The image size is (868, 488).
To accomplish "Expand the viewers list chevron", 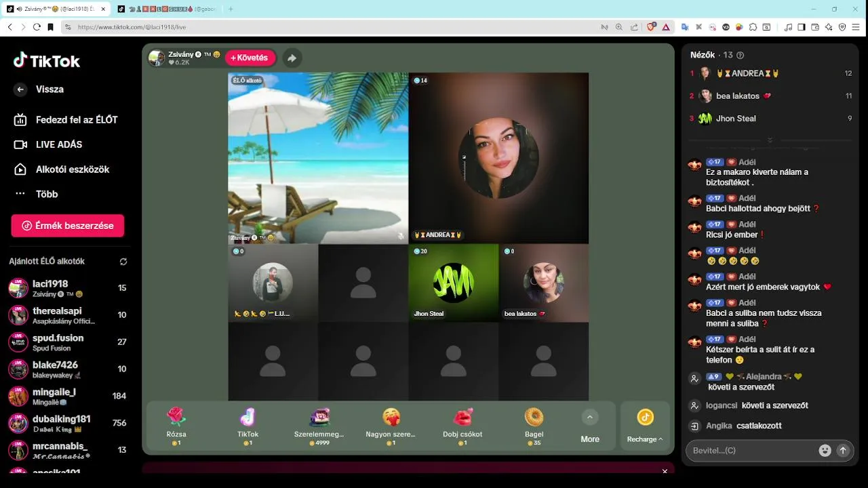I will 770,140.
